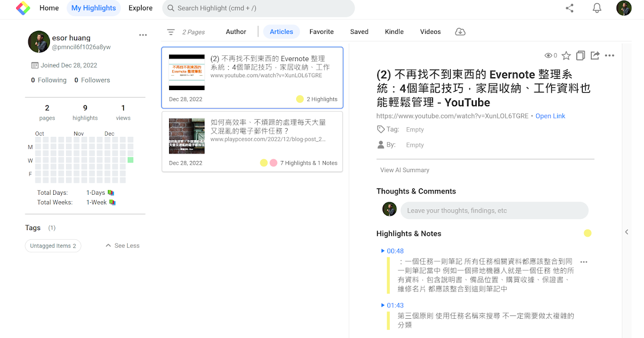644x338 pixels.
Task: Click the calendar icon beside Joined date
Action: pos(35,65)
